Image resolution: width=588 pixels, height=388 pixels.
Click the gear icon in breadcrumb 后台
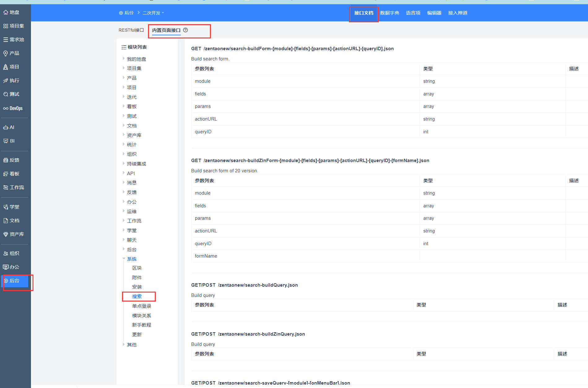(121, 13)
